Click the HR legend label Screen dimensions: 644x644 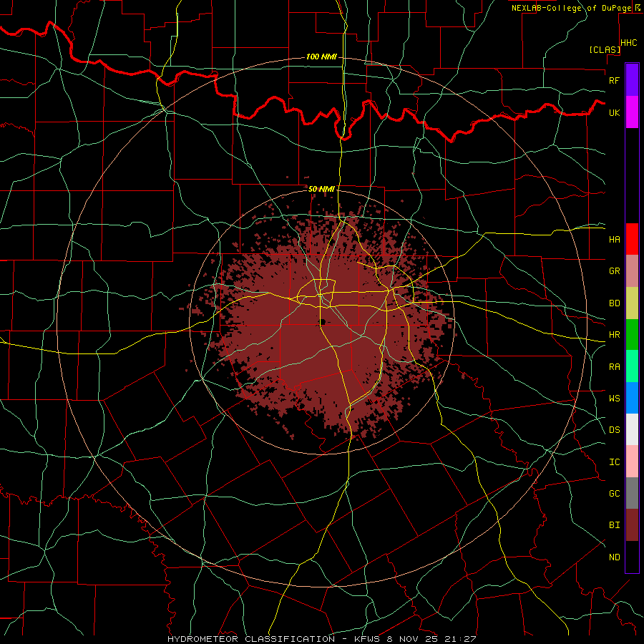614,335
